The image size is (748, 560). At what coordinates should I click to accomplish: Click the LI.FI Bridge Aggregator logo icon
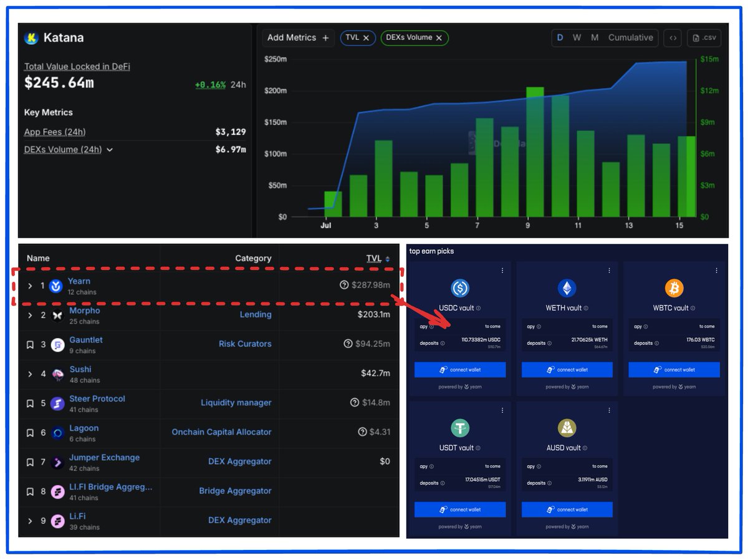click(x=57, y=491)
